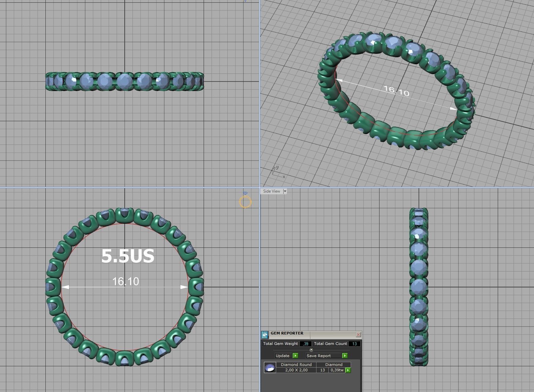This screenshot has width=534, height=392.
Task: Run the Save Report green arrow
Action: pyautogui.click(x=345, y=355)
